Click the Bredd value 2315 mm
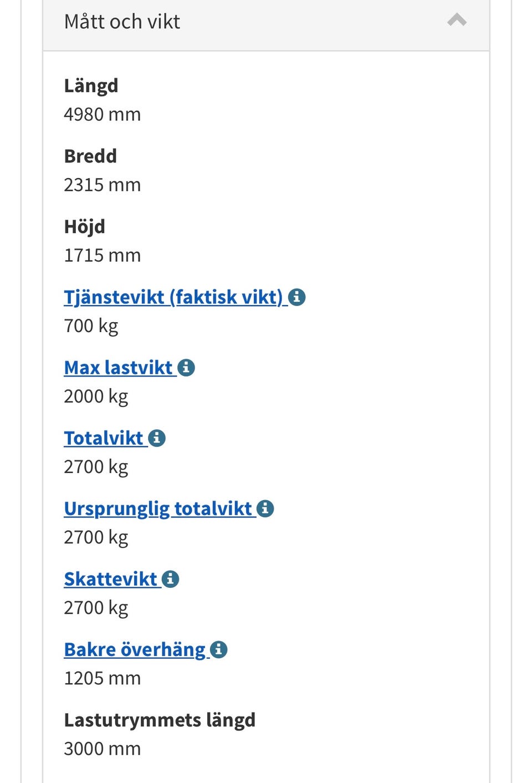Image resolution: width=532 pixels, height=783 pixels. point(103,185)
